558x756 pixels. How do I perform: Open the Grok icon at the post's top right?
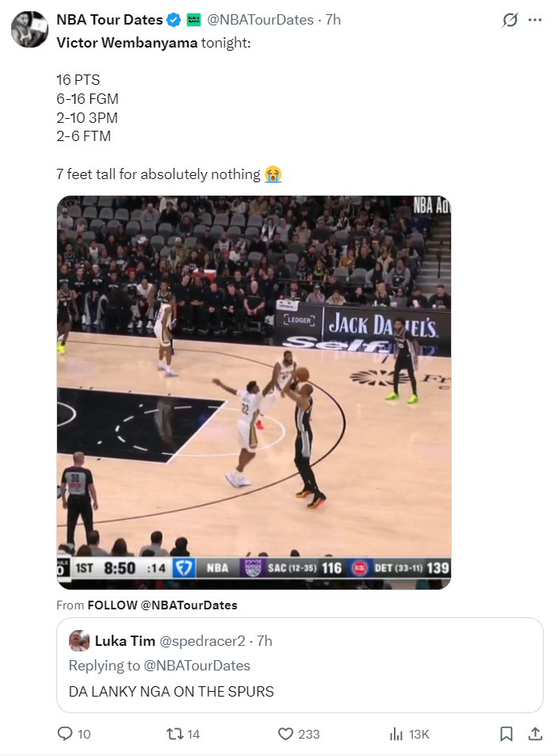click(510, 21)
